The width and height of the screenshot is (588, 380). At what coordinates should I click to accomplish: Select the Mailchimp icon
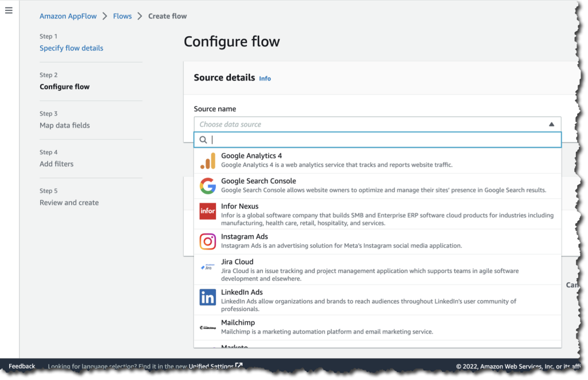(207, 327)
